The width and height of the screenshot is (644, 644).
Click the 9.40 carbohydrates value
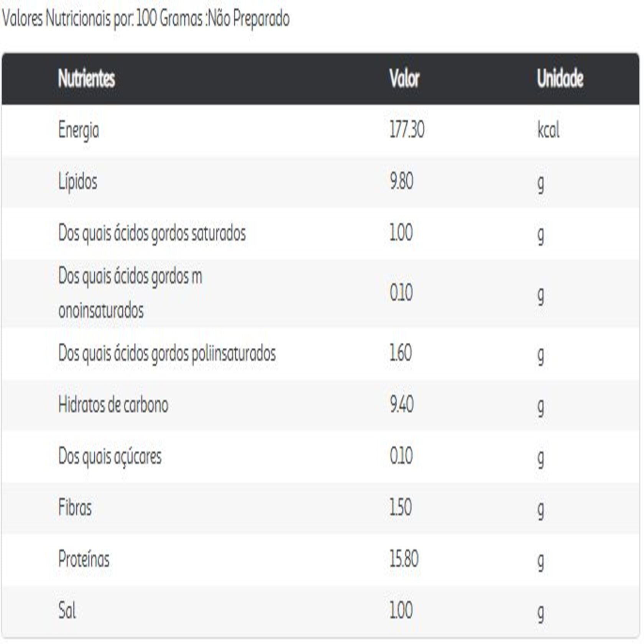click(x=401, y=405)
